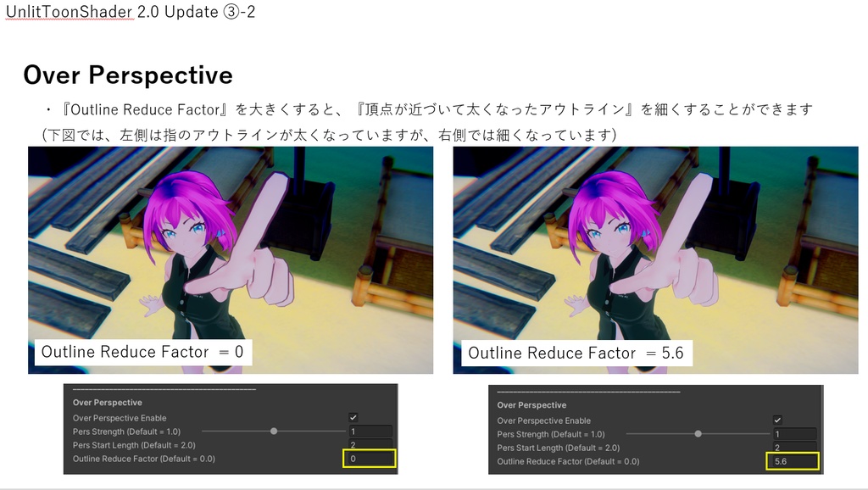
Task: Select the left Pers Start Length value field
Action: [x=371, y=444]
